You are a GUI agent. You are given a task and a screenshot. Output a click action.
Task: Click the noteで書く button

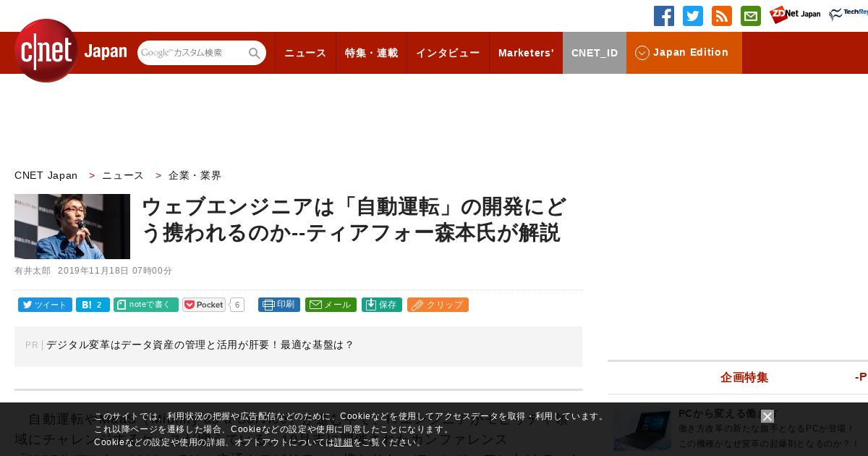click(146, 305)
